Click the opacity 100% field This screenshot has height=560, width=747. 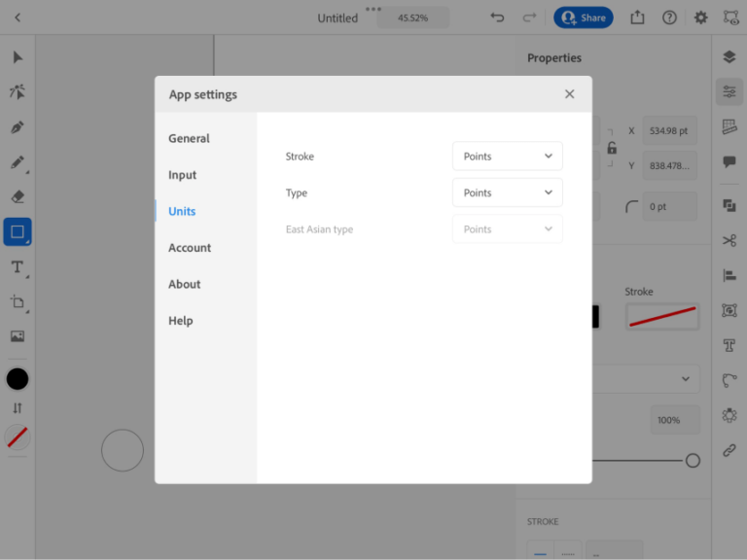point(675,420)
